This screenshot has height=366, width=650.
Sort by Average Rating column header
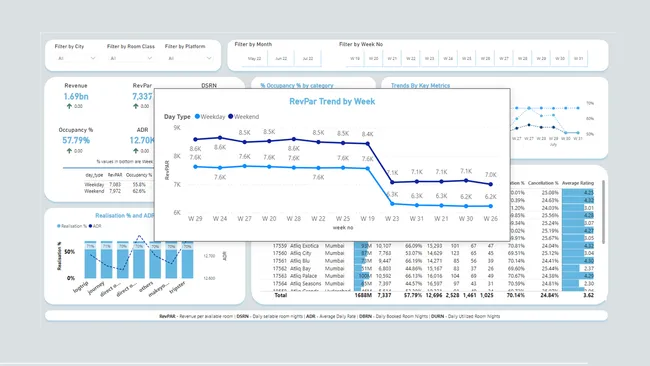tap(578, 183)
